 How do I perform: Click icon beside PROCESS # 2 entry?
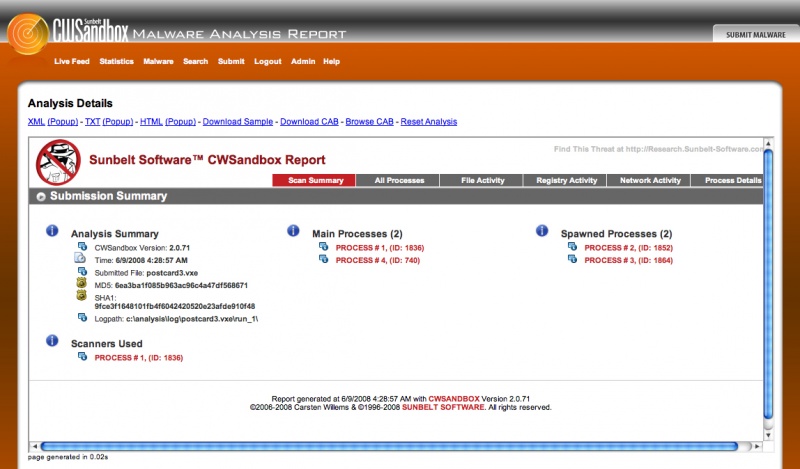572,246
